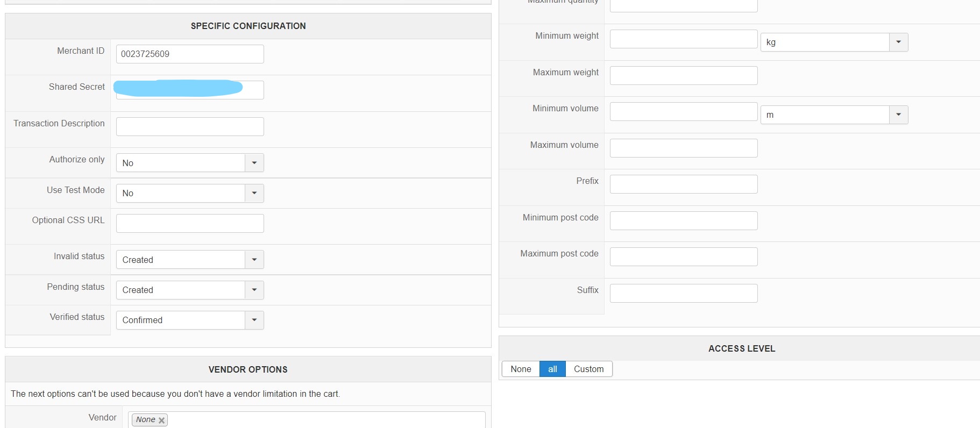Image resolution: width=980 pixels, height=428 pixels.
Task: Focus the Transaction Description input
Action: point(190,126)
